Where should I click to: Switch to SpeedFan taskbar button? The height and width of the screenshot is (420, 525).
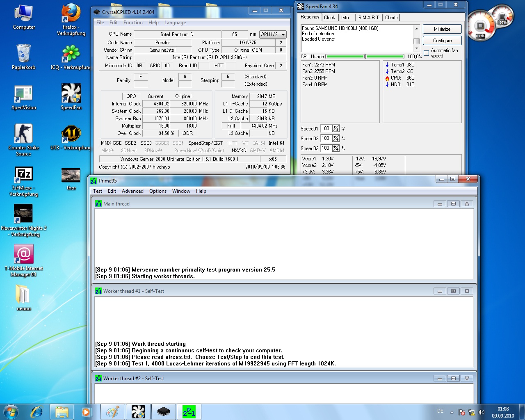(x=138, y=412)
